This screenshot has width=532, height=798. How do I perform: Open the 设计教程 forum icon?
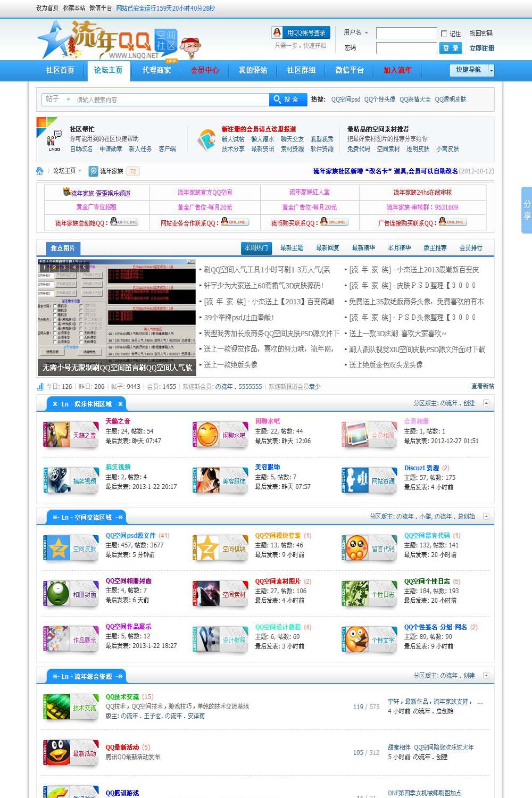[220, 640]
